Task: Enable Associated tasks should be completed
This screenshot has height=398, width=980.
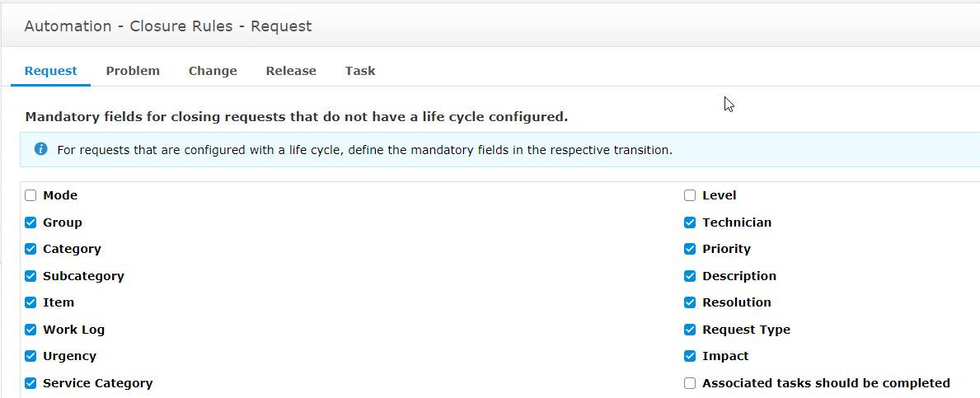Action: point(690,383)
